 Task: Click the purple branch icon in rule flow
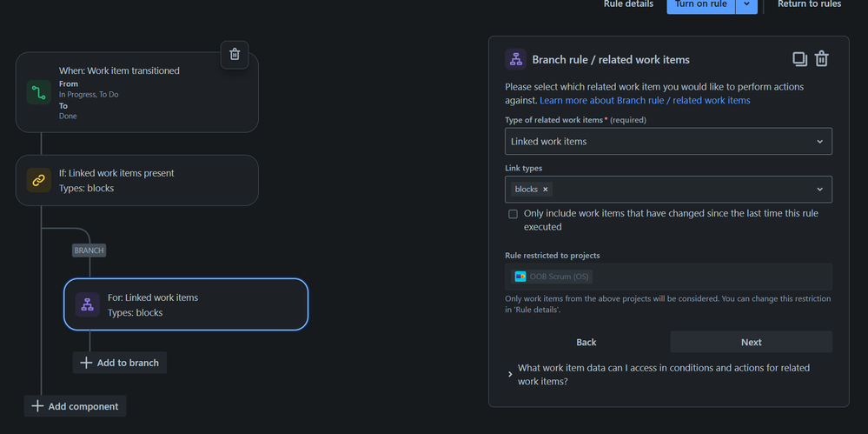click(x=87, y=304)
